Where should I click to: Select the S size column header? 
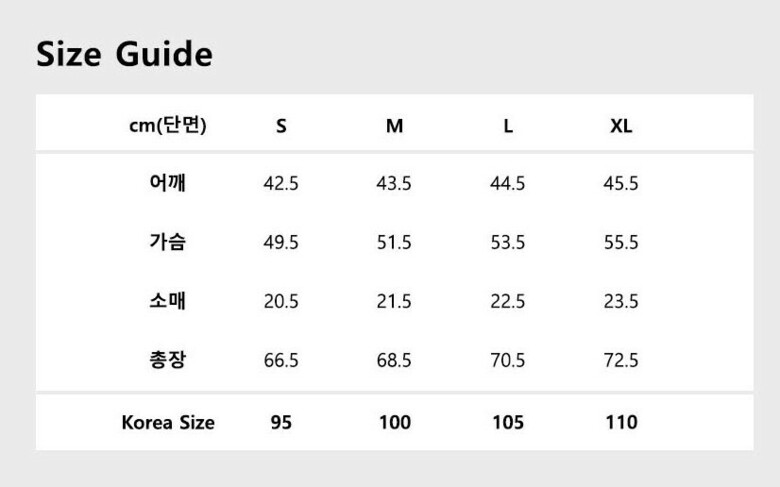281,126
